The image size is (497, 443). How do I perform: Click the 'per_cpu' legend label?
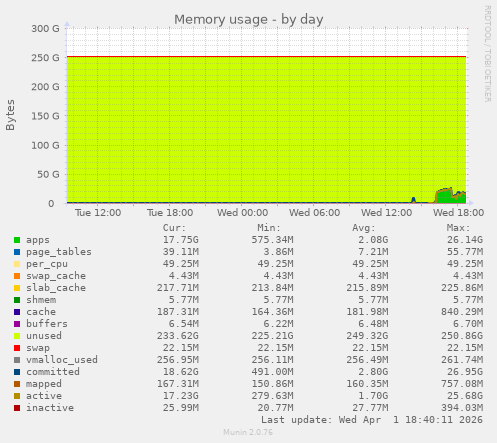pyautogui.click(x=47, y=264)
